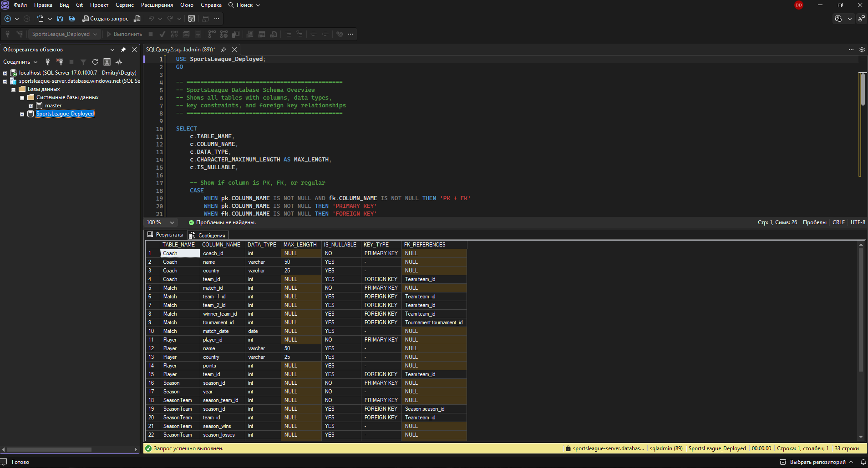Expand the SportsLeague_Deployed database node

pyautogui.click(x=22, y=114)
